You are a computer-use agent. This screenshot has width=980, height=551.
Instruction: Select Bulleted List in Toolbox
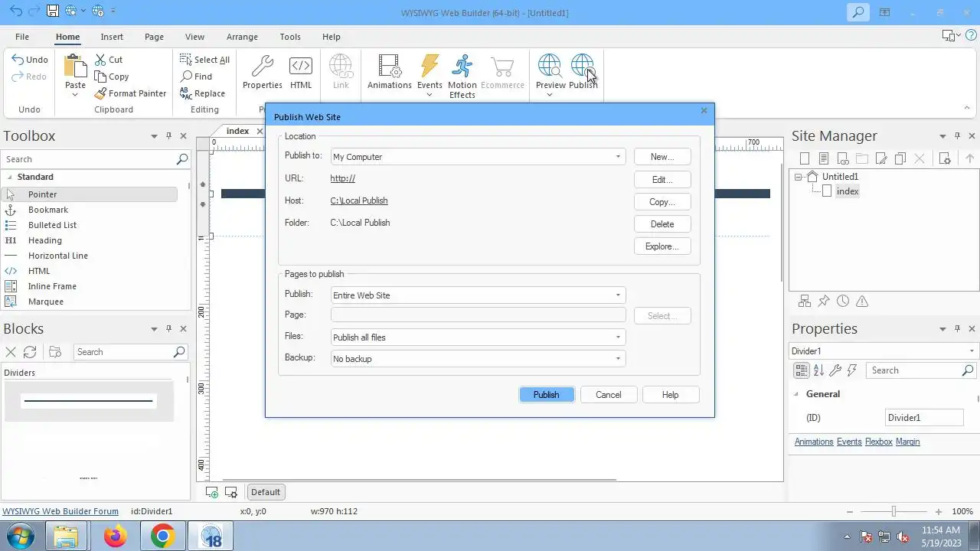click(x=52, y=225)
